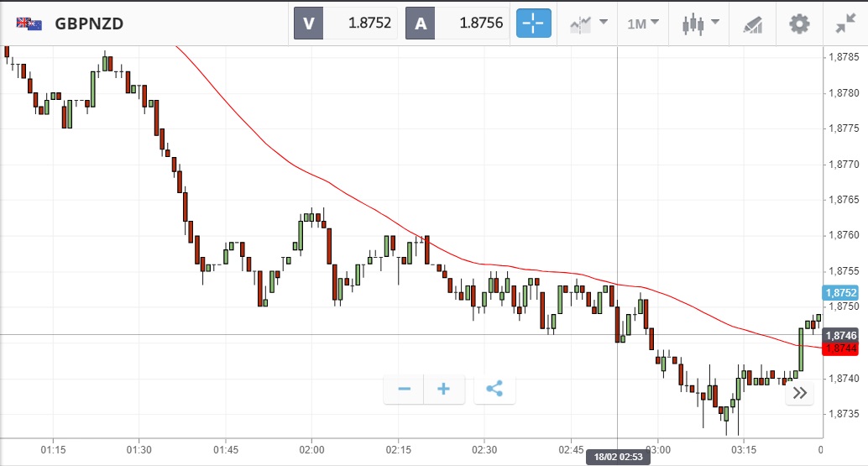This screenshot has height=466, width=868.
Task: Click the collapse chart arrows icon
Action: (x=845, y=24)
